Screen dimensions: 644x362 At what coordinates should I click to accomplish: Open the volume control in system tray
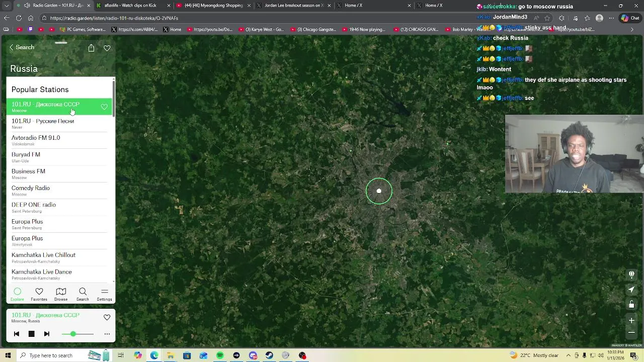pos(601,355)
